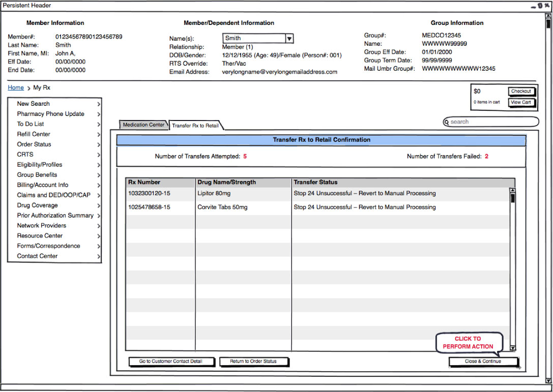Click the magnifier icon in the search box
Image resolution: width=553 pixels, height=392 pixels.
pos(447,122)
